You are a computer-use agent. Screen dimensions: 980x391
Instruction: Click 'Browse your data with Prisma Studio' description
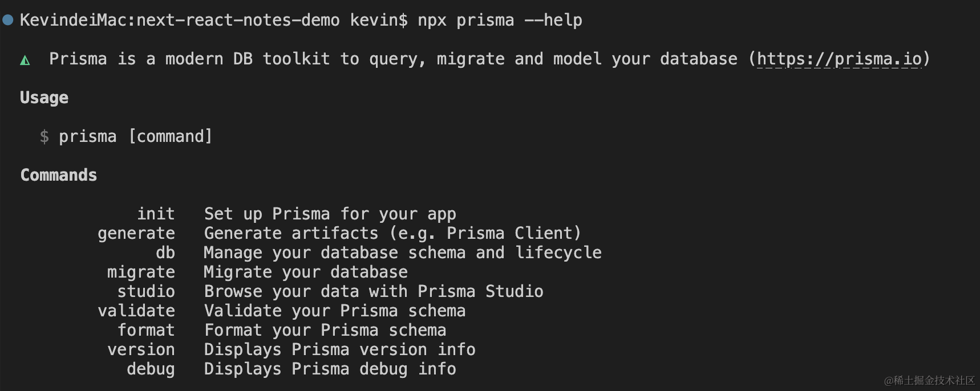[x=374, y=291]
